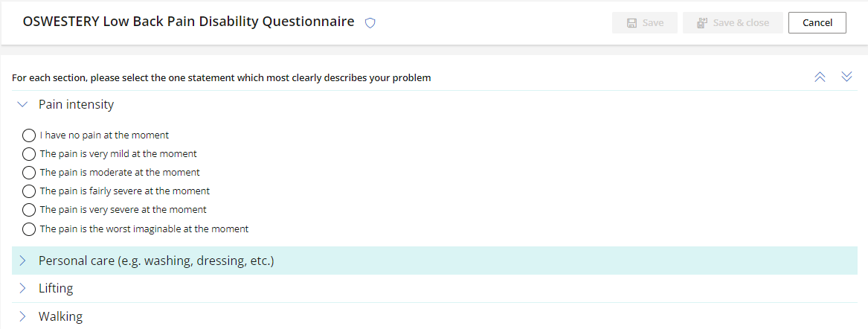This screenshot has width=868, height=329.
Task: Select "The pain is the worst imaginable"
Action: [28, 229]
